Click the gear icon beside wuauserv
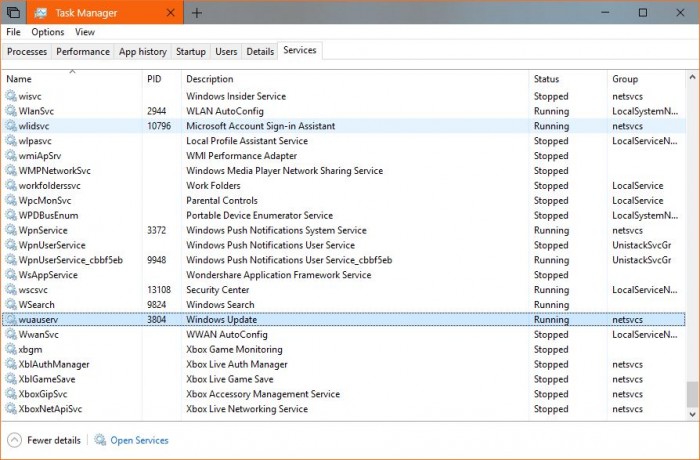 11,320
